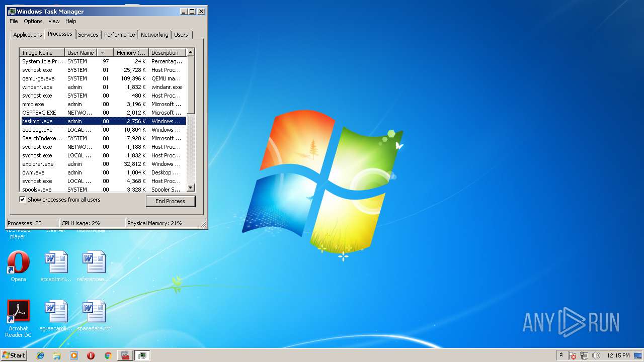Click the taskbar clock 12:15 PM
This screenshot has height=362, width=644.
coord(618,355)
